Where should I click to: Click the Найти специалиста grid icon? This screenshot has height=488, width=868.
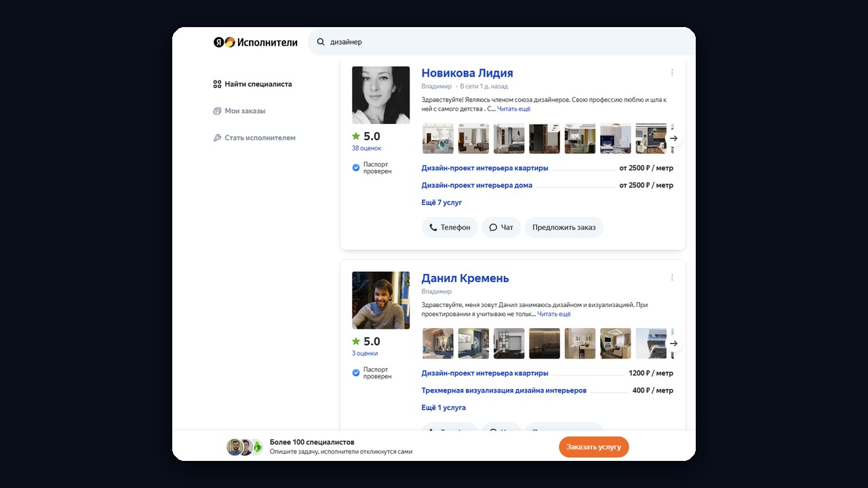pyautogui.click(x=217, y=84)
